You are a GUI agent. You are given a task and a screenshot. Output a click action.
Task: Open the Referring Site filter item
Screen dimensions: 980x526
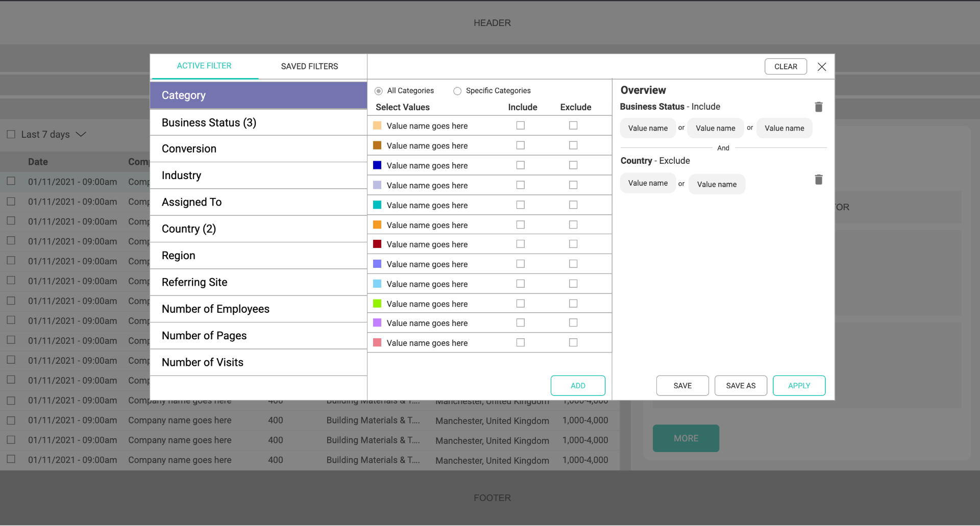(x=258, y=282)
